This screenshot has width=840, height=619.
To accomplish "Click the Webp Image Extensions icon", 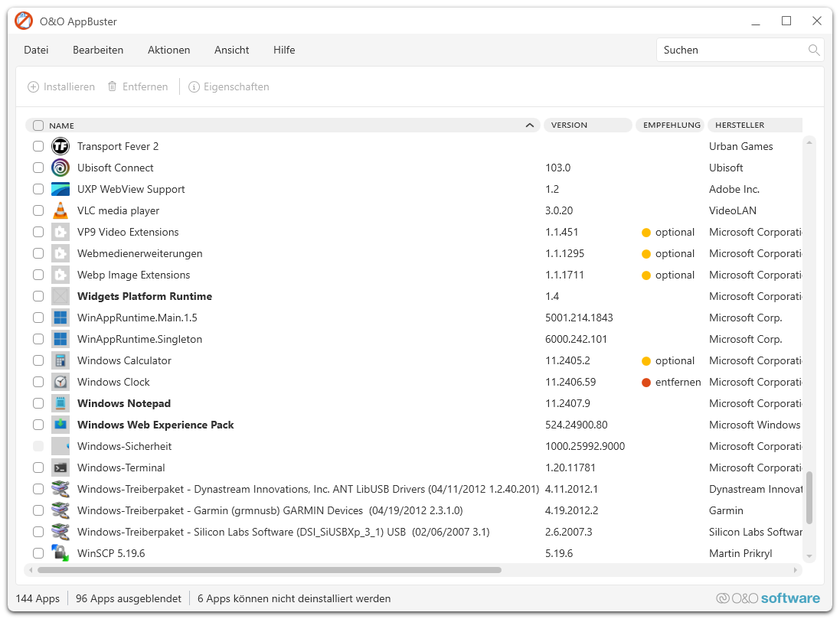I will [x=60, y=275].
